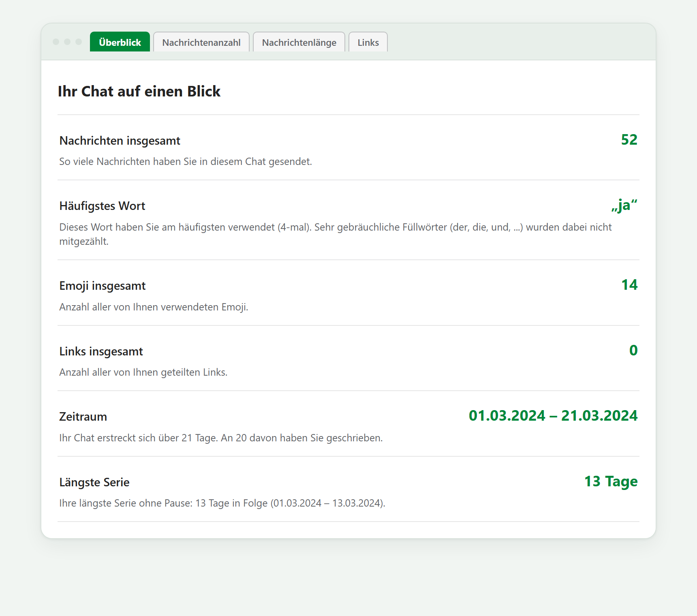Image resolution: width=697 pixels, height=616 pixels.
Task: Click 'Ihre längste Serie ohne Pause' description
Action: click(222, 503)
